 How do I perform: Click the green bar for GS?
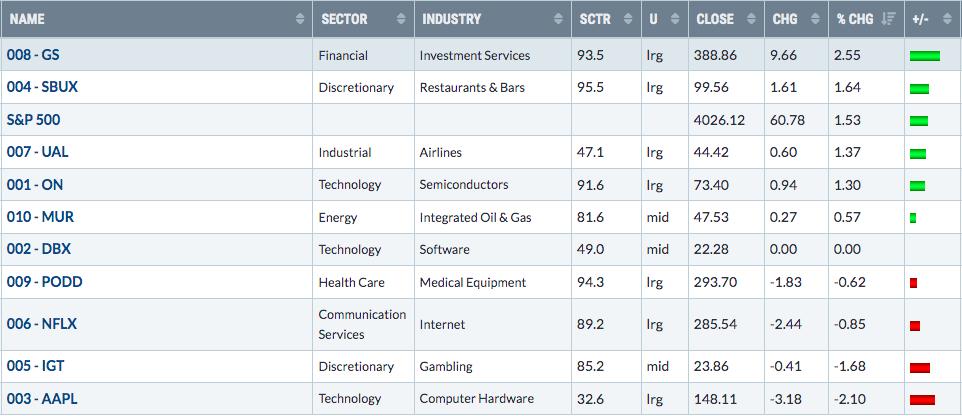pos(925,56)
